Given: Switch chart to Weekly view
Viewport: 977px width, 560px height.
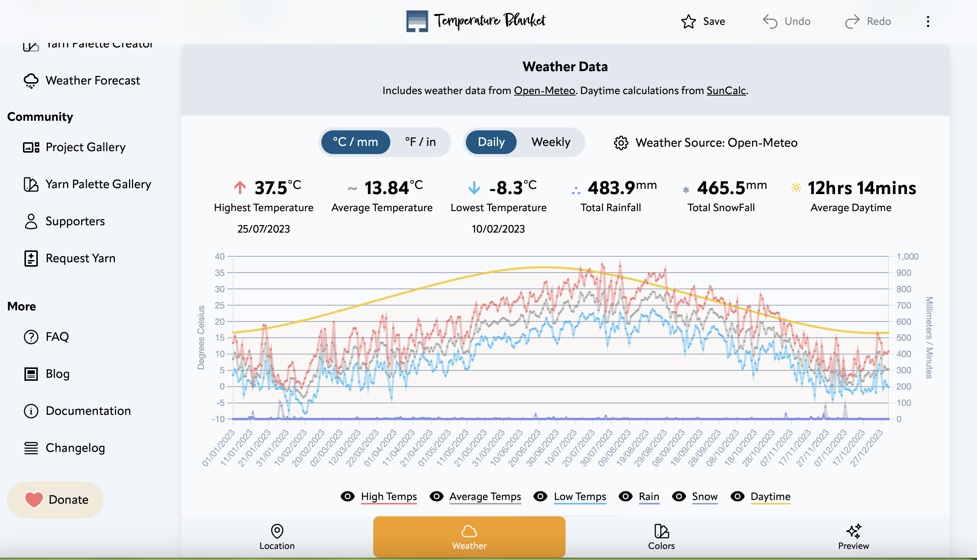Looking at the screenshot, I should coord(551,142).
